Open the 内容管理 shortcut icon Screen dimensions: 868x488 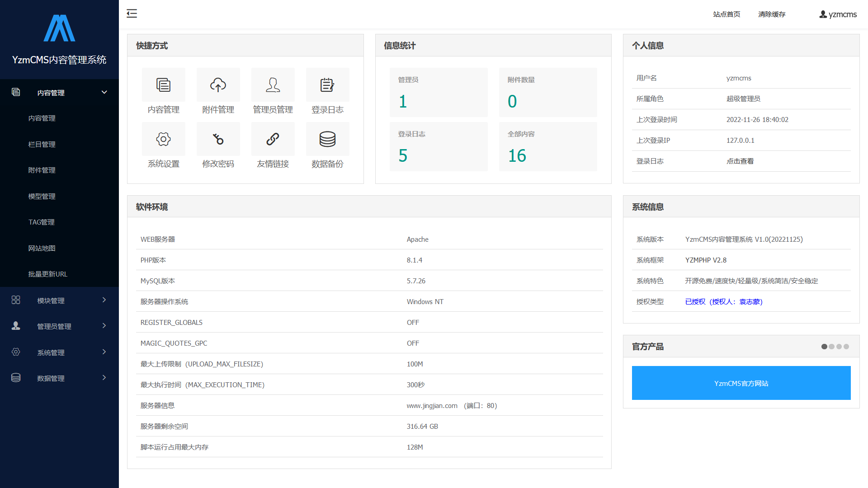[163, 85]
